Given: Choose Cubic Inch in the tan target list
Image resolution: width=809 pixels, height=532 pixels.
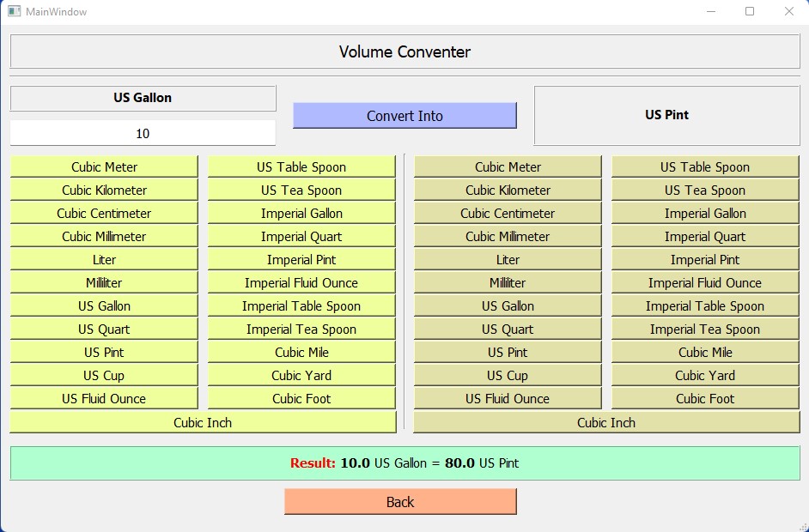Looking at the screenshot, I should tap(606, 423).
